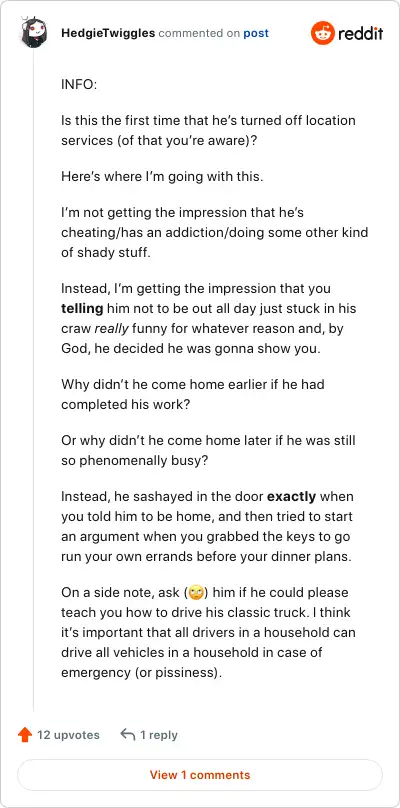The width and height of the screenshot is (400, 808).
Task: Click the "completed his work?" line
Action: pos(126,404)
